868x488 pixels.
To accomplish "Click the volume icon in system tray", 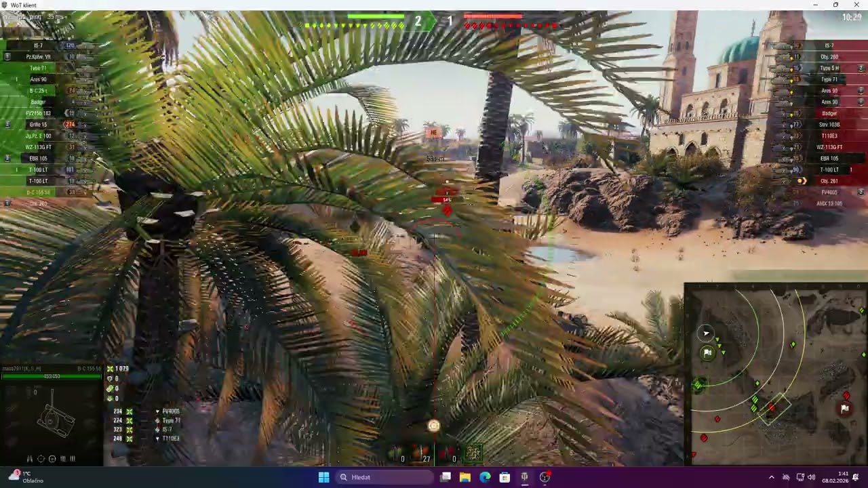I will tap(812, 477).
